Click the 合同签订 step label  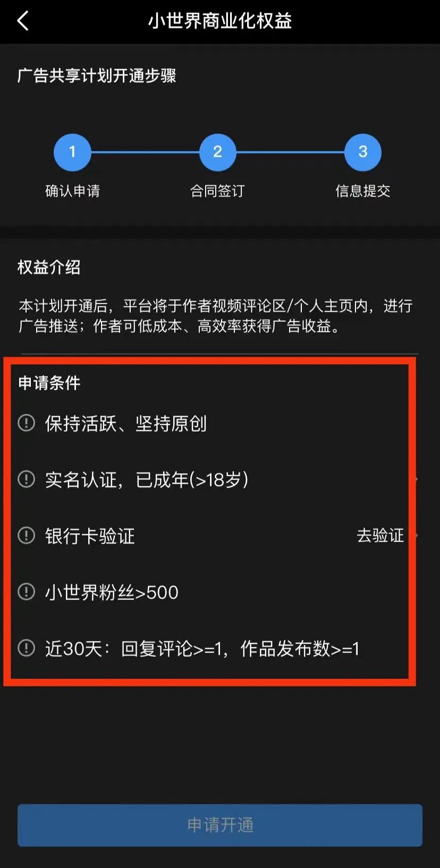click(217, 191)
